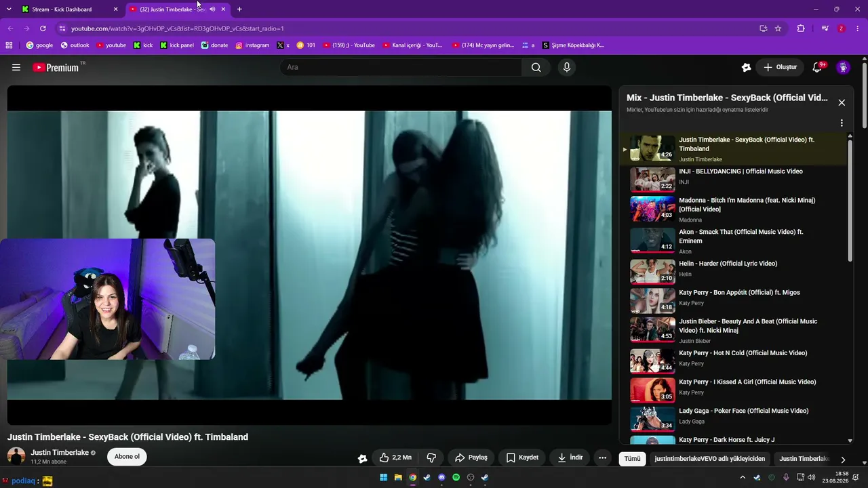This screenshot has width=868, height=488.
Task: Open the Chrome three-dot menu
Action: (858, 28)
